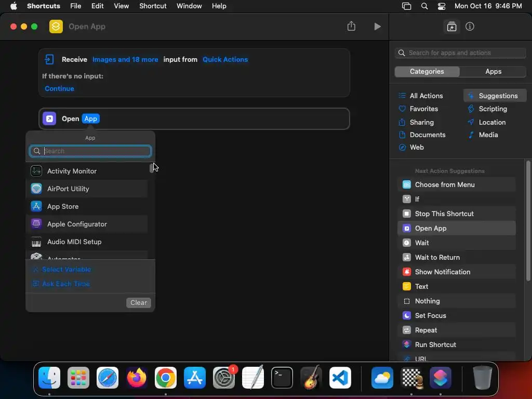Add the Show Notification action

[x=456, y=272]
